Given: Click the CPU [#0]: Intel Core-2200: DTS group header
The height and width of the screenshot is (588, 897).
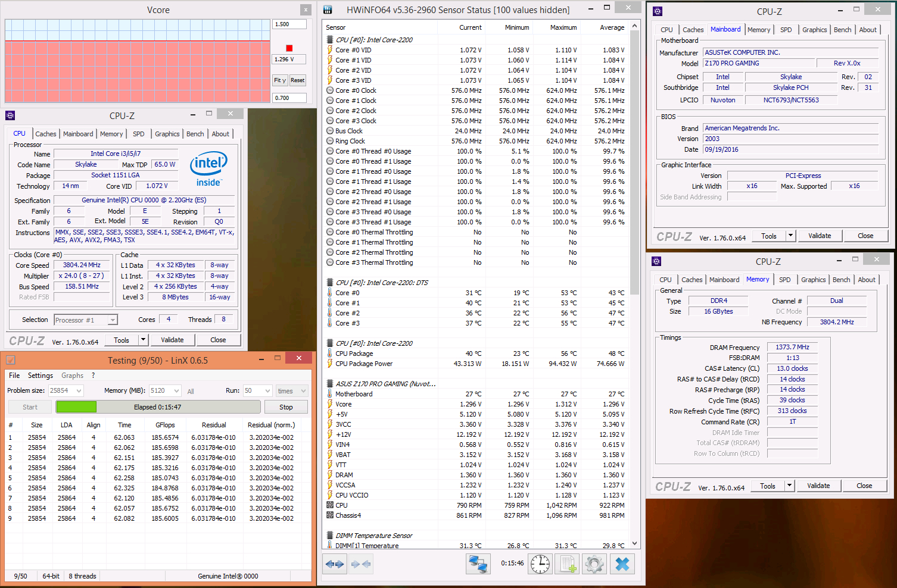Looking at the screenshot, I should pyautogui.click(x=382, y=283).
